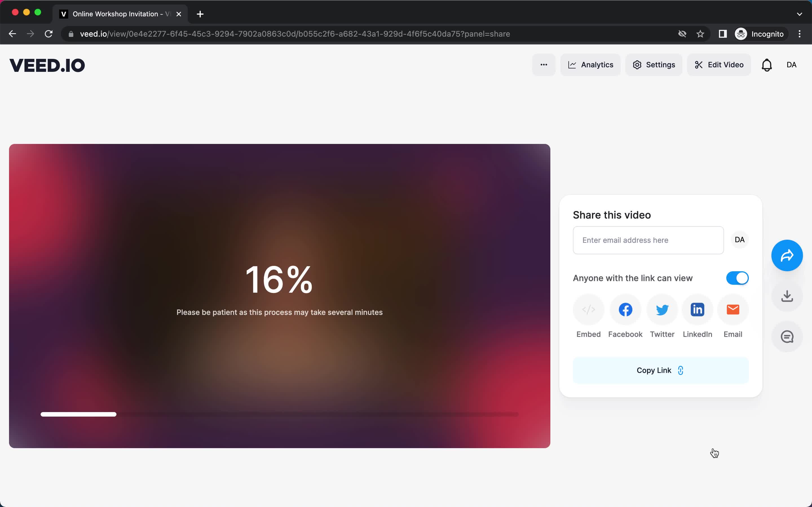This screenshot has width=812, height=507.
Task: Click the more options '...' menu button
Action: pyautogui.click(x=543, y=64)
